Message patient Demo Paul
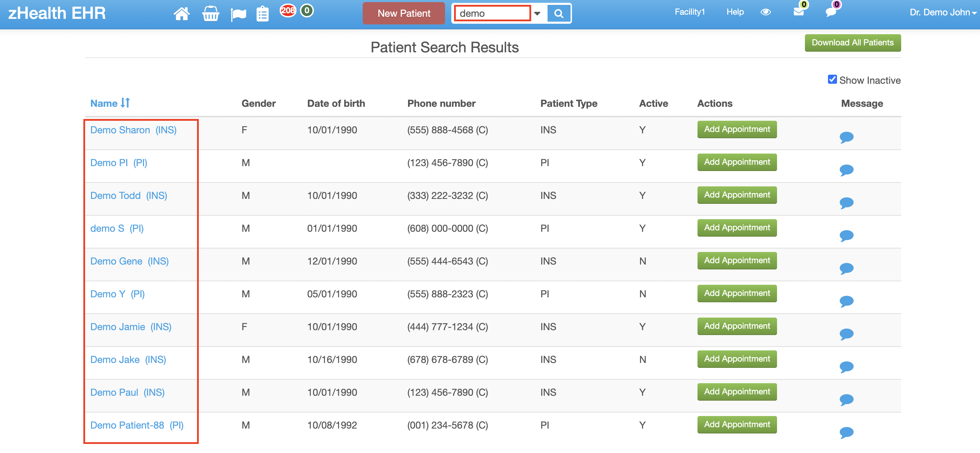 pos(846,399)
